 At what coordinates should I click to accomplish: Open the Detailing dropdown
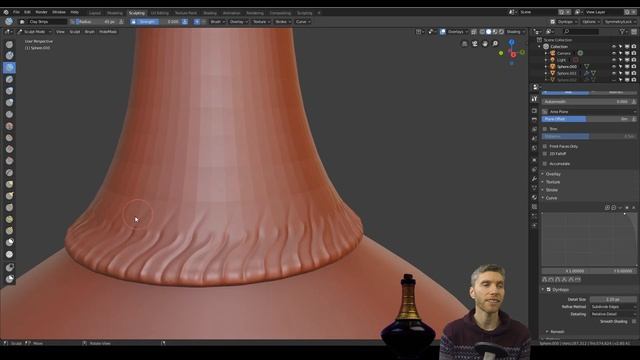click(613, 314)
